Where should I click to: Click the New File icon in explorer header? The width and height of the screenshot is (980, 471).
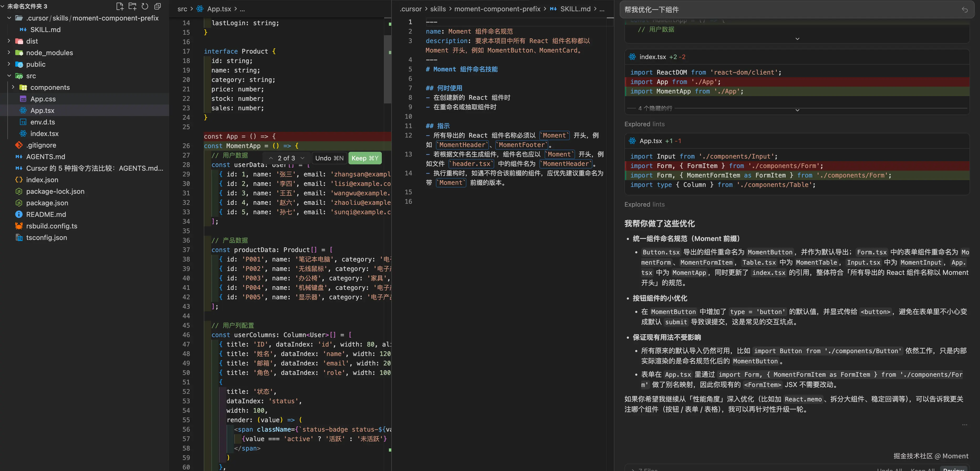coord(119,6)
